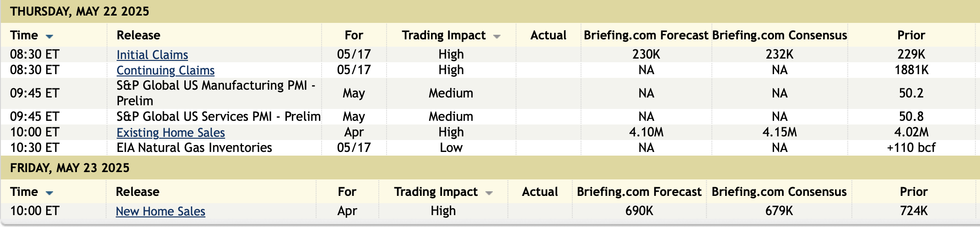
Task: Click Initial Claims prior value 229K
Action: tap(911, 54)
